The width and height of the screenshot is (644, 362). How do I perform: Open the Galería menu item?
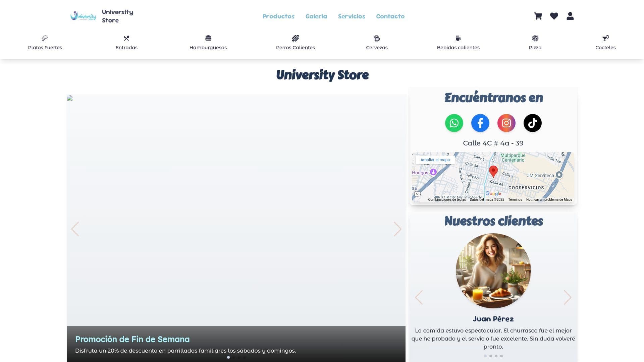[x=316, y=16]
